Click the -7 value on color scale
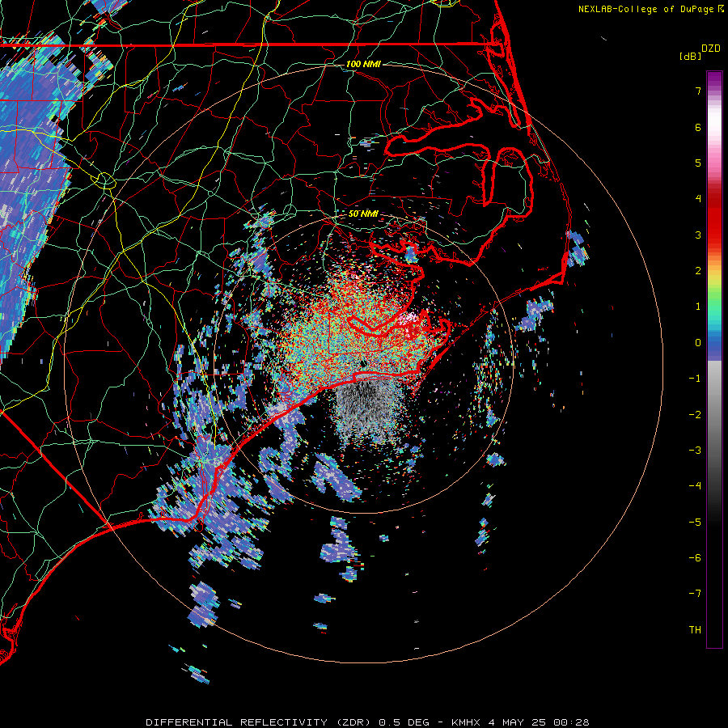Image resolution: width=728 pixels, height=728 pixels. tap(695, 594)
